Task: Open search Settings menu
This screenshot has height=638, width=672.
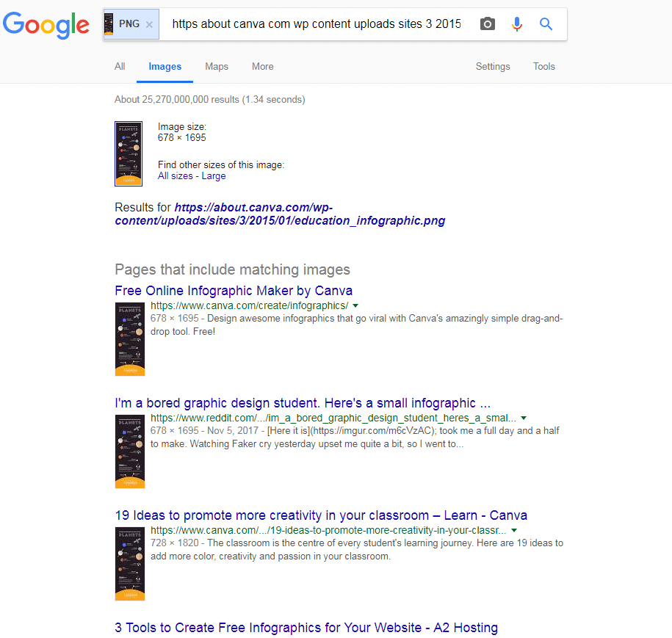Action: [x=493, y=66]
